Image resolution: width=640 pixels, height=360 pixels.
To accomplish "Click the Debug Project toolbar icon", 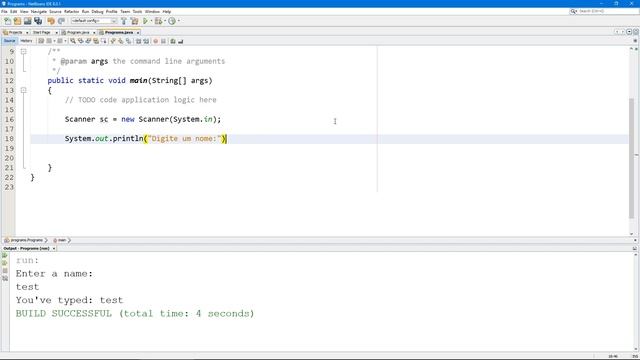I will click(158, 21).
